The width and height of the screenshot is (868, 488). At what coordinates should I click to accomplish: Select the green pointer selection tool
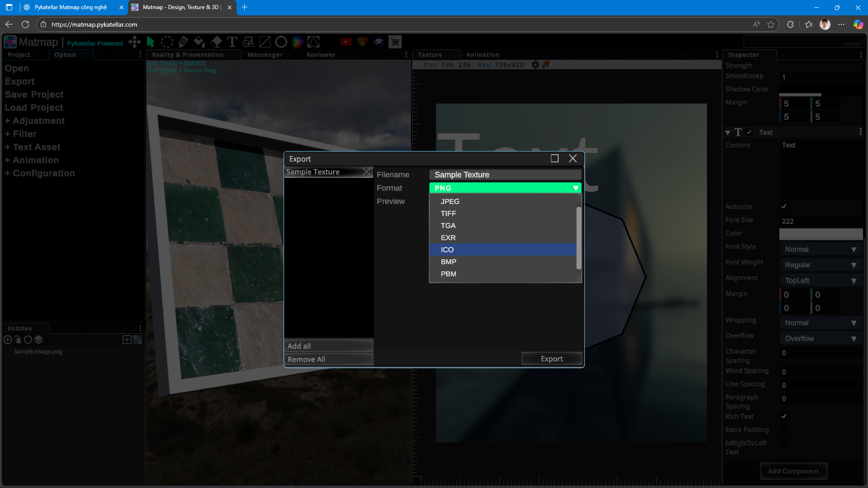pyautogui.click(x=151, y=42)
